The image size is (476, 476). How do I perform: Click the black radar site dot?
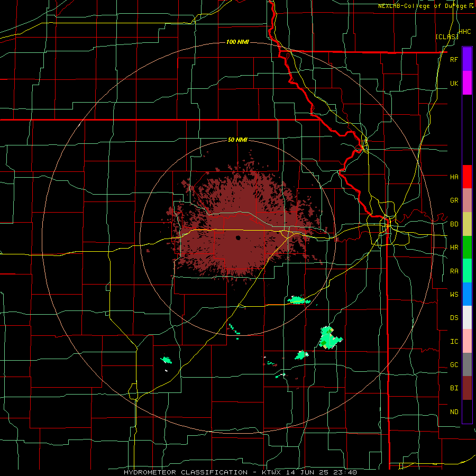(x=238, y=237)
